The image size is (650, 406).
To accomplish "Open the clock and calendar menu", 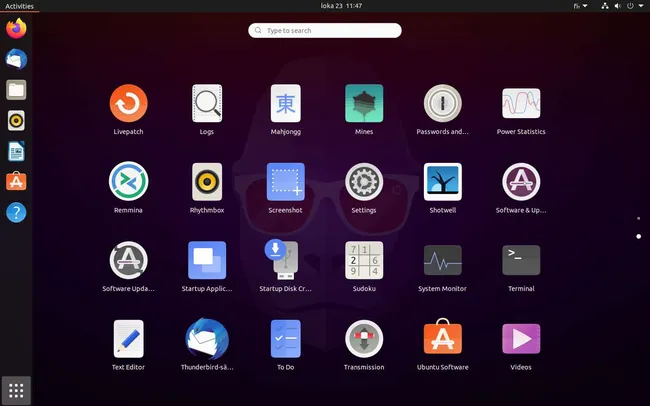I will pos(341,6).
